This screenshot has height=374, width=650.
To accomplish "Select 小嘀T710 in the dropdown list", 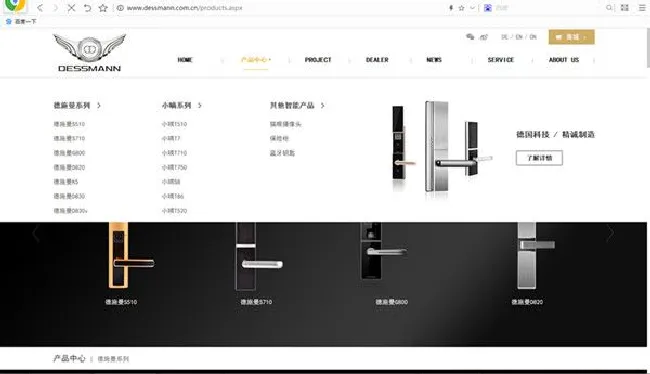I will (175, 153).
